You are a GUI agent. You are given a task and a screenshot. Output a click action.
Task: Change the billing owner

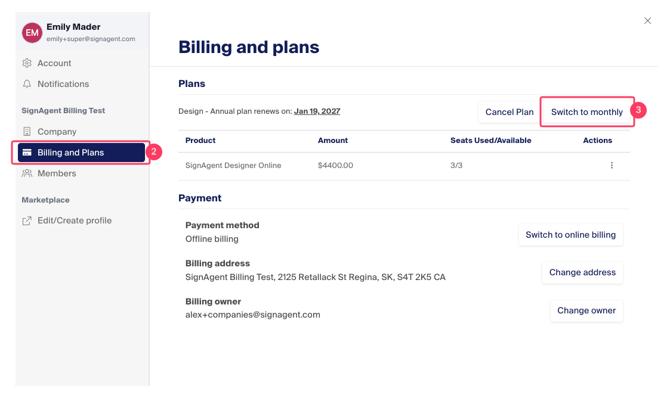point(586,310)
